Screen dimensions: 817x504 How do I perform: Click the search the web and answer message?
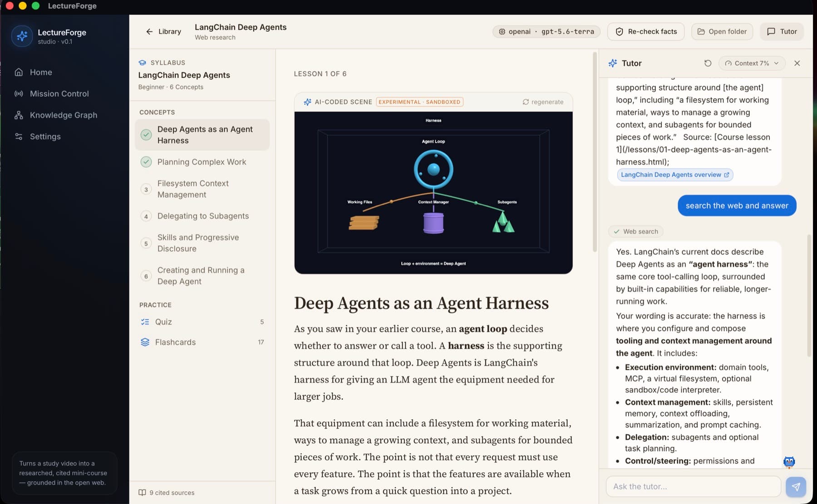click(737, 206)
